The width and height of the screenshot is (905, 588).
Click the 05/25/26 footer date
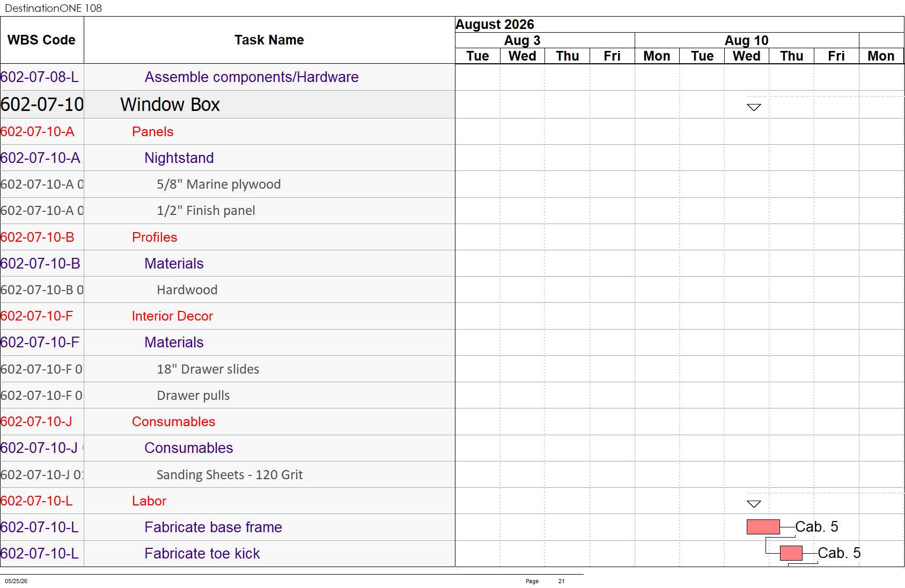pyautogui.click(x=16, y=581)
